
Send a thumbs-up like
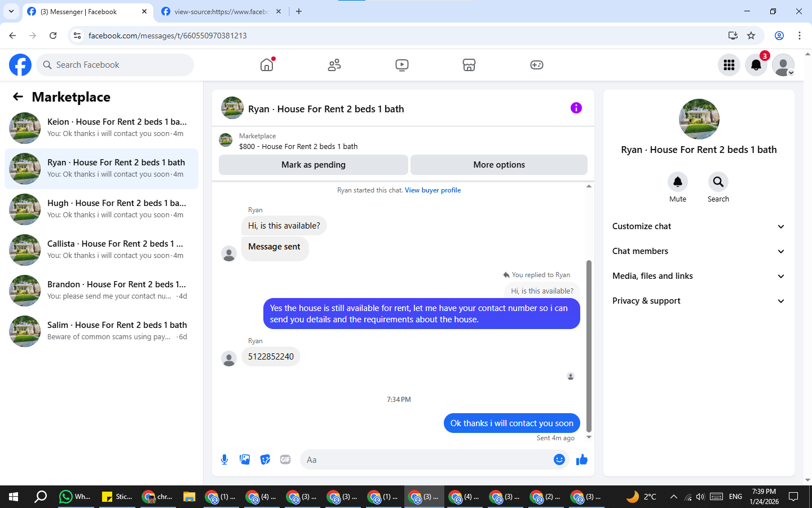tap(582, 459)
